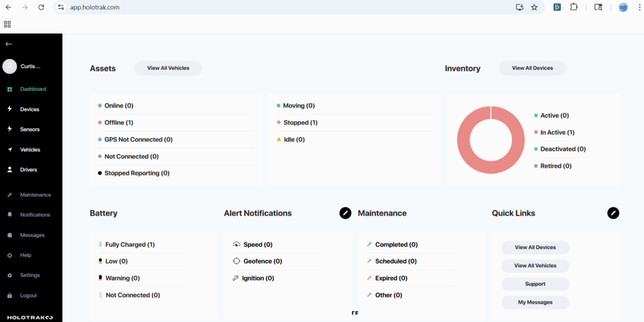Collapse sidebar with the back arrow icon
The height and width of the screenshot is (322, 644).
(9, 44)
